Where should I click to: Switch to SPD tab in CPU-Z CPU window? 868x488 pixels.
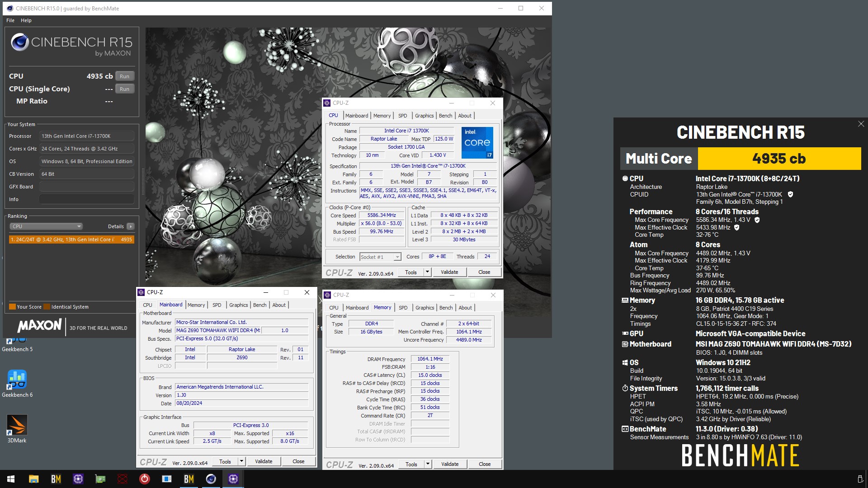[x=402, y=116]
